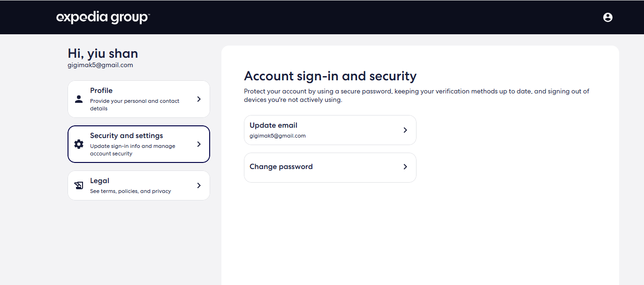Viewport: 644px width, 285px height.
Task: Go to the Legal section title
Action: click(99, 181)
